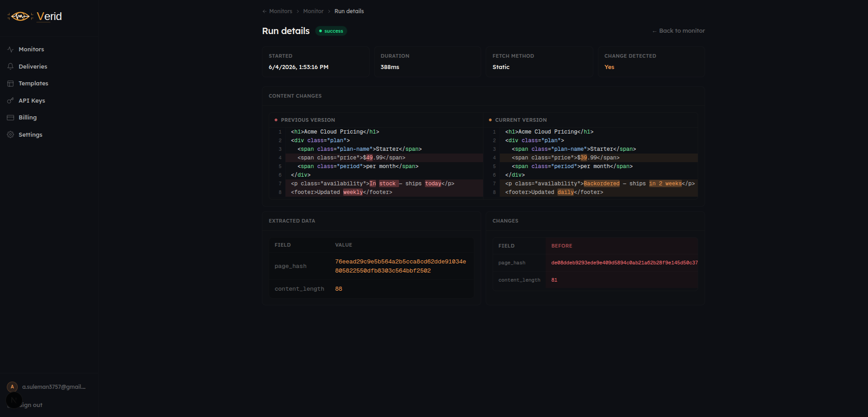The width and height of the screenshot is (868, 417).
Task: Click the Monitors pulse icon in sidebar
Action: click(x=10, y=49)
